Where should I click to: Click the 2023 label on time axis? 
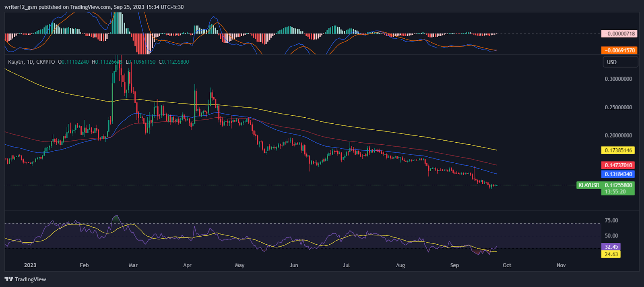[30, 265]
